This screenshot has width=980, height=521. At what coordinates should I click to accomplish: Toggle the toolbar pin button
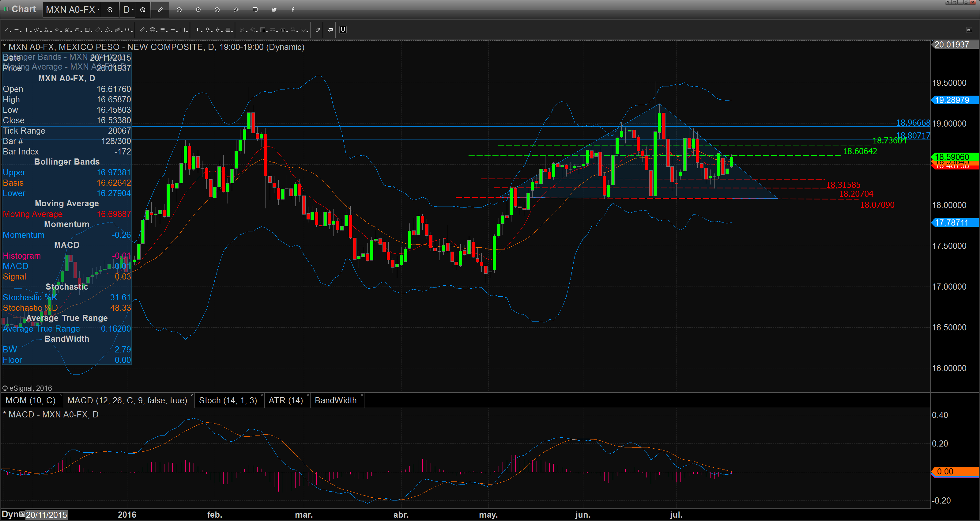969,30
